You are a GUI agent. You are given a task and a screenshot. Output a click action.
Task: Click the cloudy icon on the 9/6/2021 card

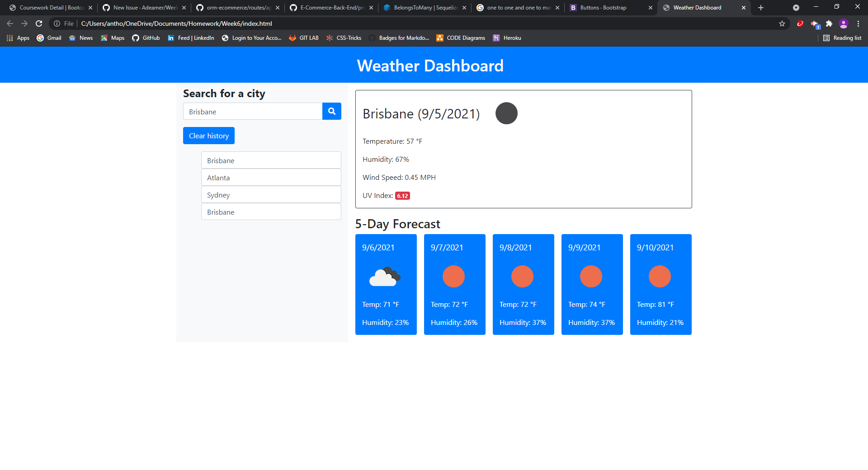[x=385, y=277]
